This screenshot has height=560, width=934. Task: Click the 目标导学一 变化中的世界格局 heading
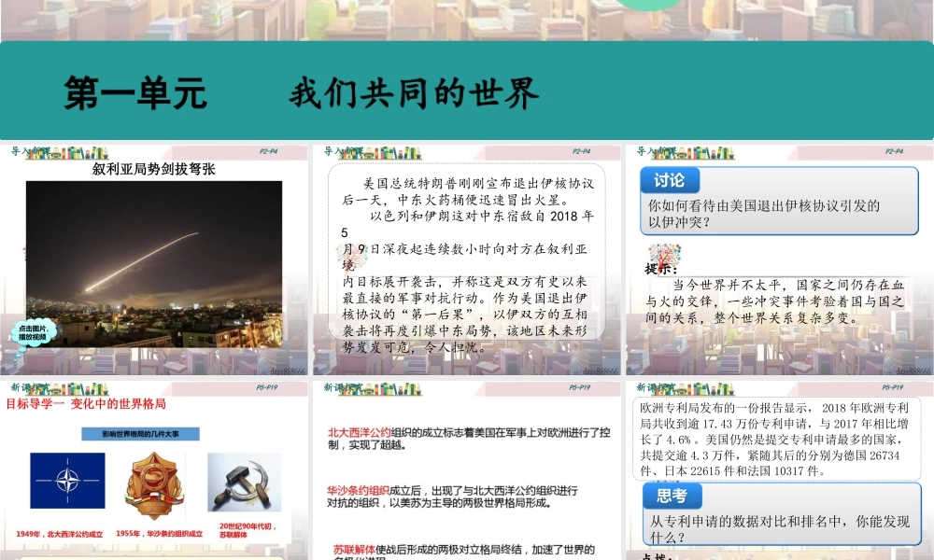[86, 404]
